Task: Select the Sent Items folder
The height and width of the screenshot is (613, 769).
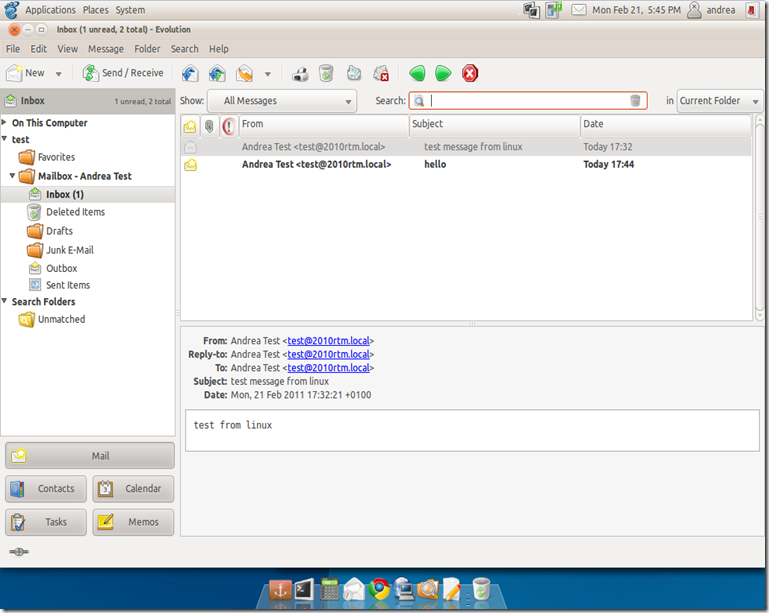Action: pos(59,285)
